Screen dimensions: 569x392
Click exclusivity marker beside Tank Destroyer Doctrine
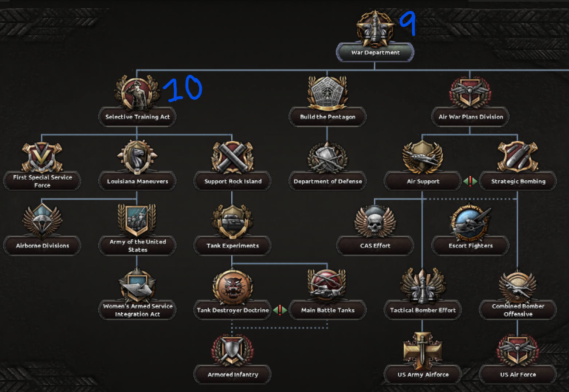click(x=280, y=310)
